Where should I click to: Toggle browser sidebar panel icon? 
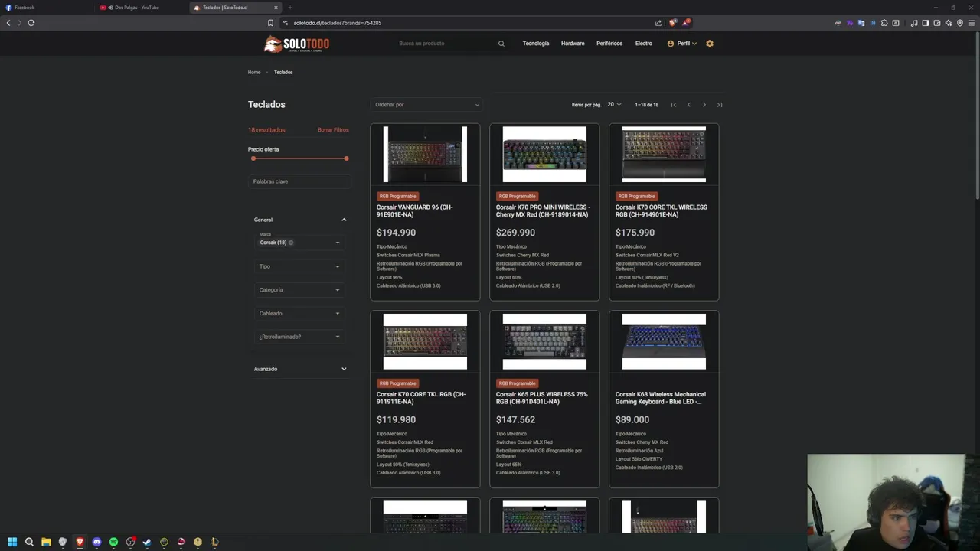click(926, 23)
